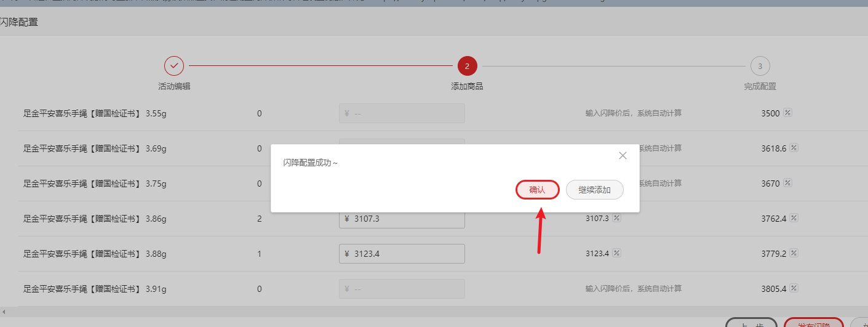Go to step 3 完成配置 circle

click(x=760, y=65)
